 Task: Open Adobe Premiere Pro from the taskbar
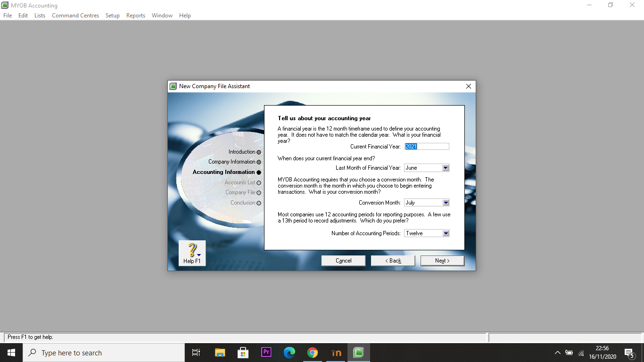click(x=266, y=353)
